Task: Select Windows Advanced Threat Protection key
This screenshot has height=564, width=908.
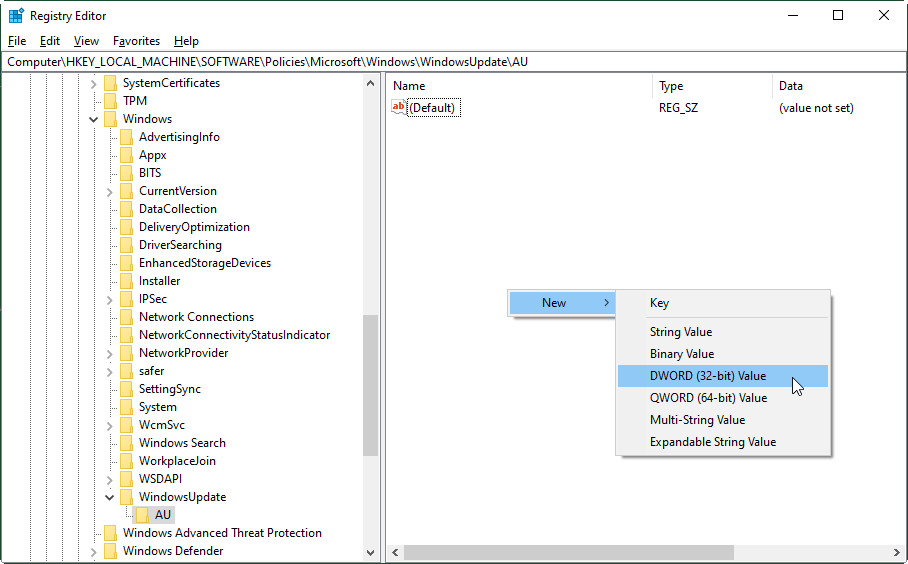Action: (222, 533)
